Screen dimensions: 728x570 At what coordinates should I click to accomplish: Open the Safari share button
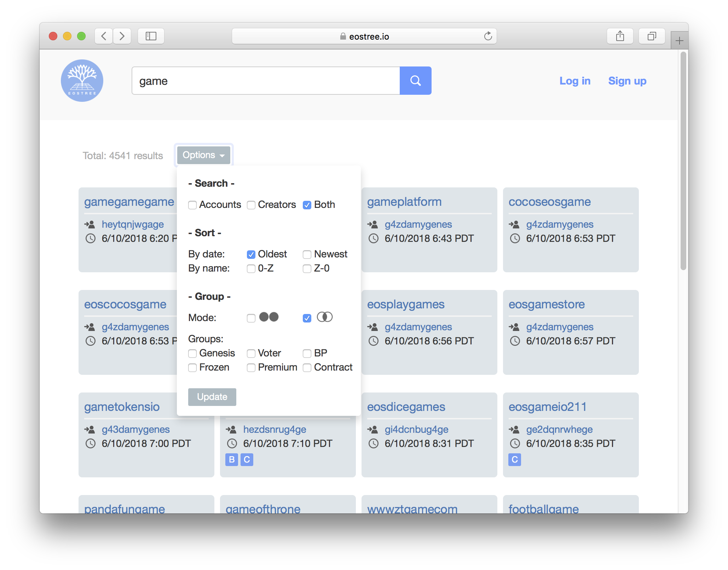pyautogui.click(x=620, y=36)
